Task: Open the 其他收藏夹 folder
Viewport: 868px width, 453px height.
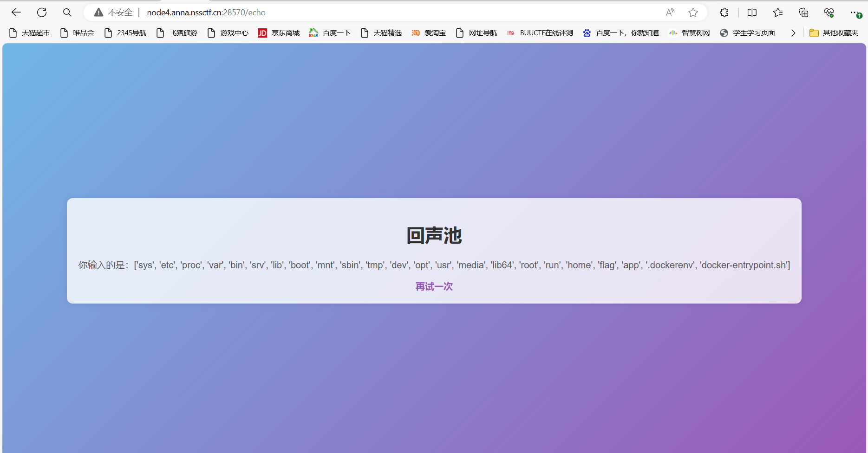Action: (834, 33)
